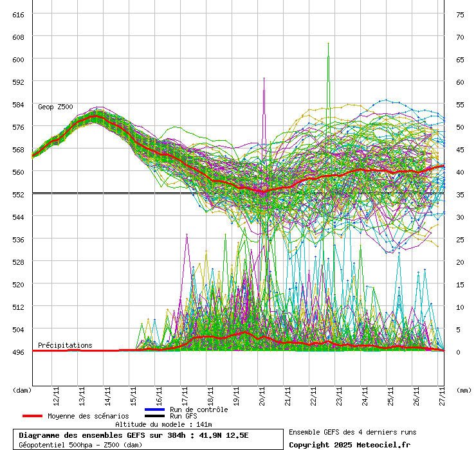Click the Géopotentiel 500hpa - Z500 subtitle
The image size is (476, 450).
80,444
